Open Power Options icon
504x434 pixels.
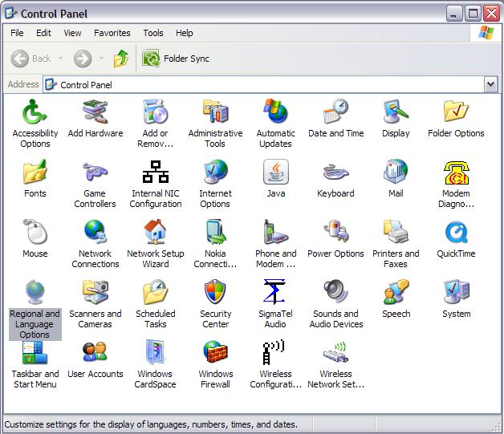point(336,232)
